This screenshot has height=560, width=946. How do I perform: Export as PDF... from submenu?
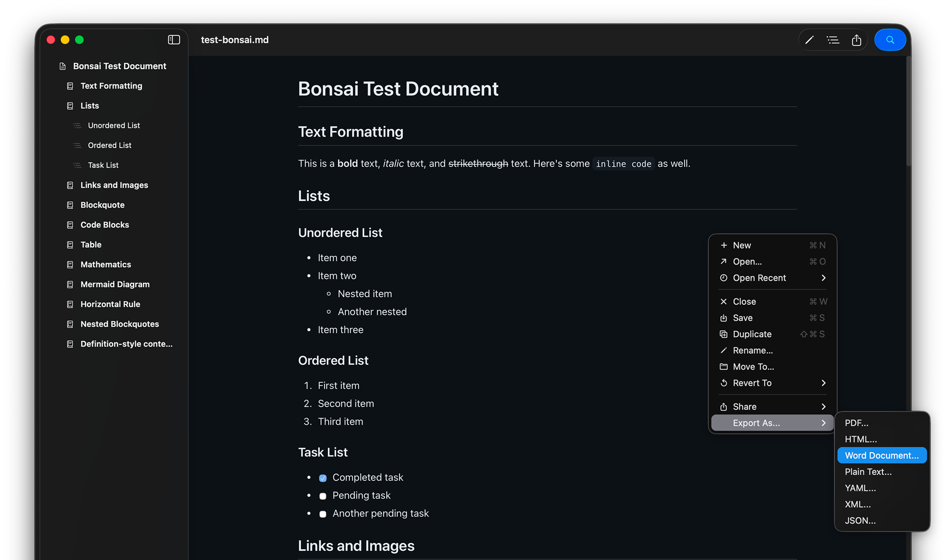882,423
